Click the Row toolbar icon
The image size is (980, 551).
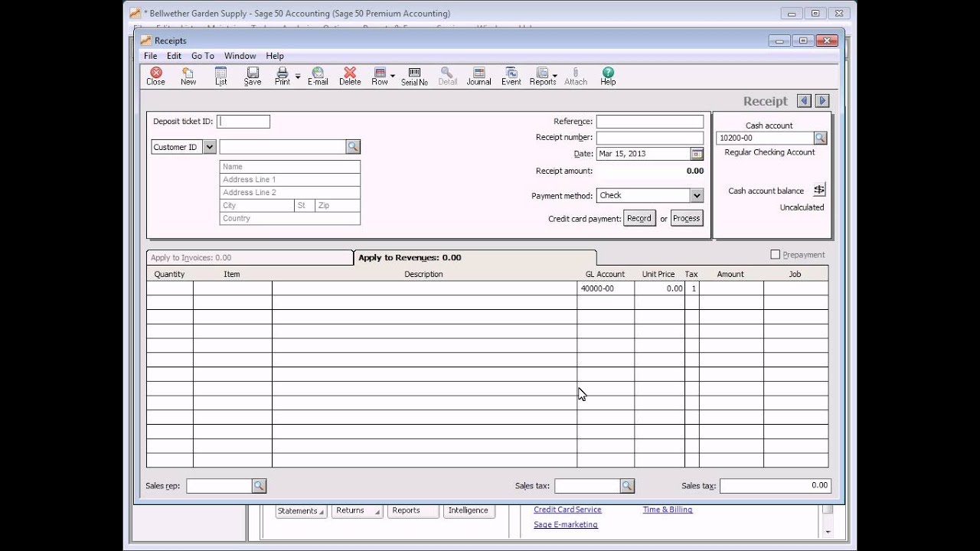tap(380, 76)
